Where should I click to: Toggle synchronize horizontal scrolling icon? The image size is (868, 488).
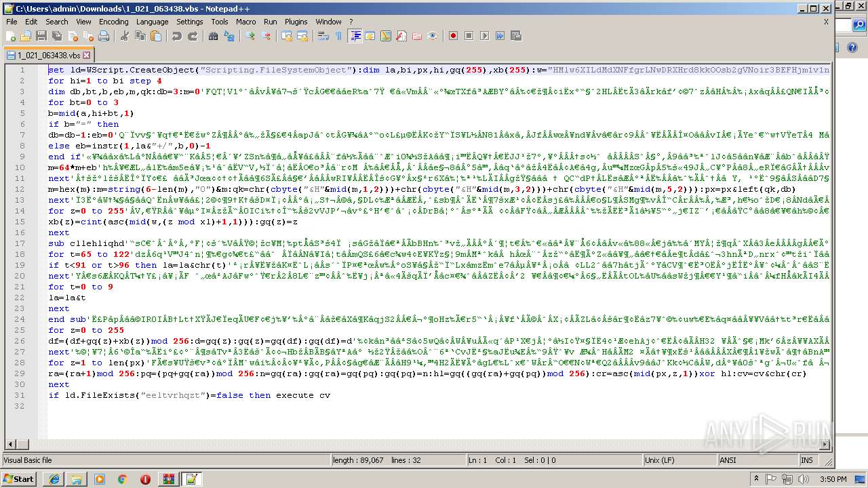point(302,36)
